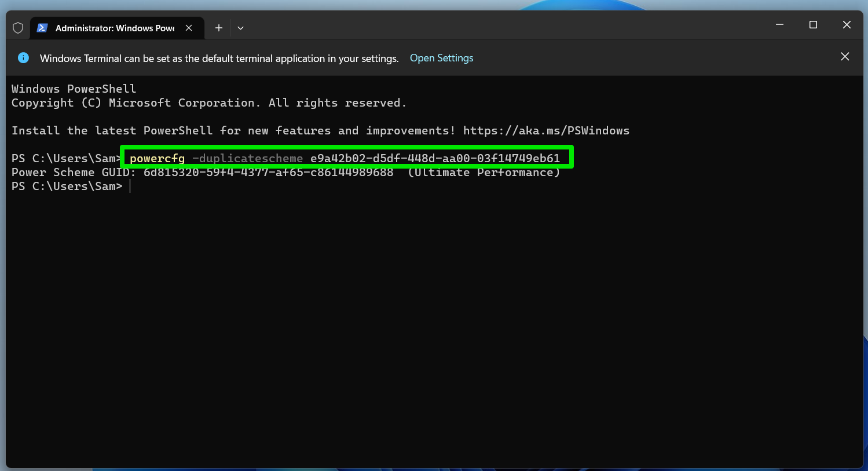Click the powercfg command text
The width and height of the screenshot is (868, 471).
158,158
